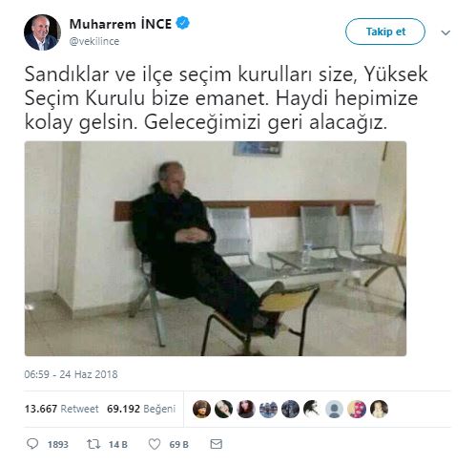
Task: Open Muharrem İNCE profile avatar
Action: 42,32
